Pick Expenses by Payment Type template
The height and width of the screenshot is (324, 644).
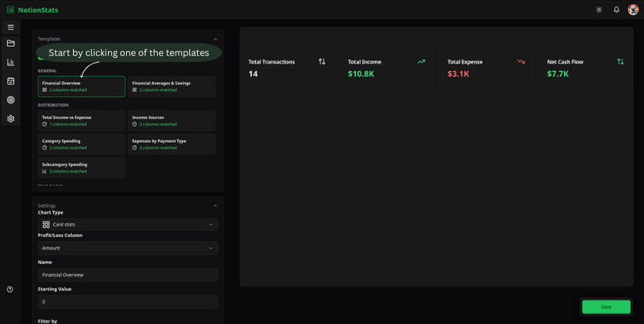(171, 144)
